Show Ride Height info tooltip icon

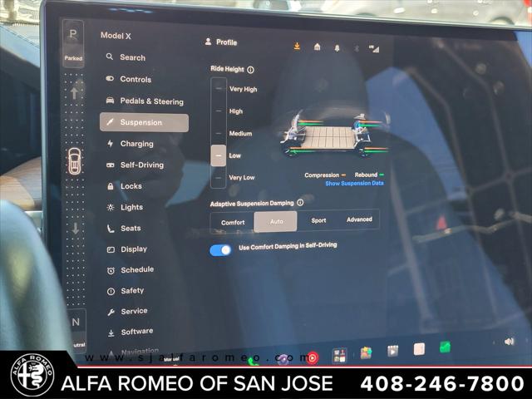[250, 70]
